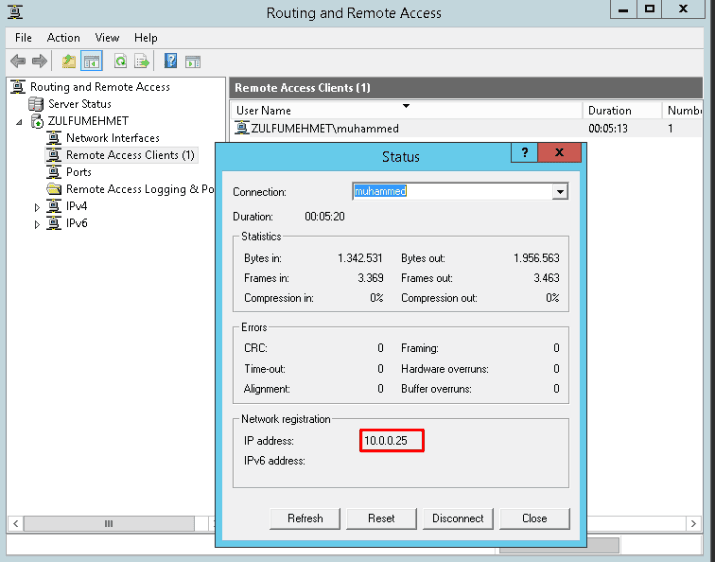715x562 pixels.
Task: Toggle the Show/Hide Console Tree icon
Action: click(x=91, y=61)
